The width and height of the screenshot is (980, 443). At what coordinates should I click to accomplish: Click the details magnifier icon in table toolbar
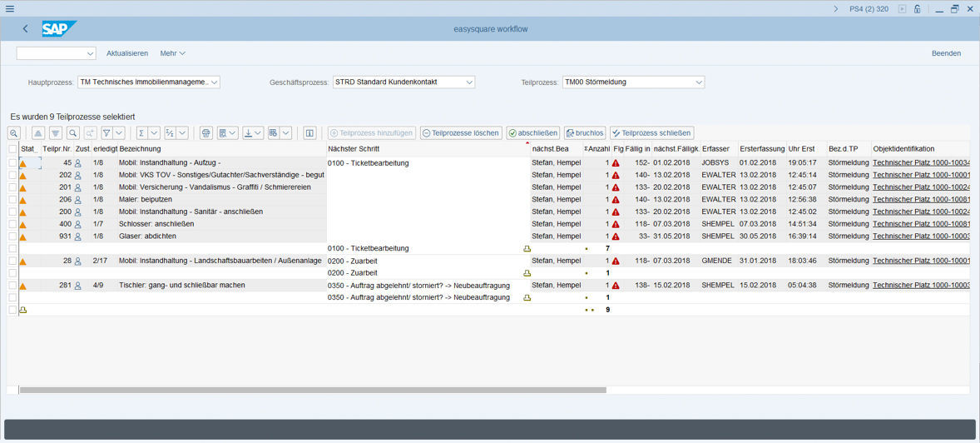point(14,133)
